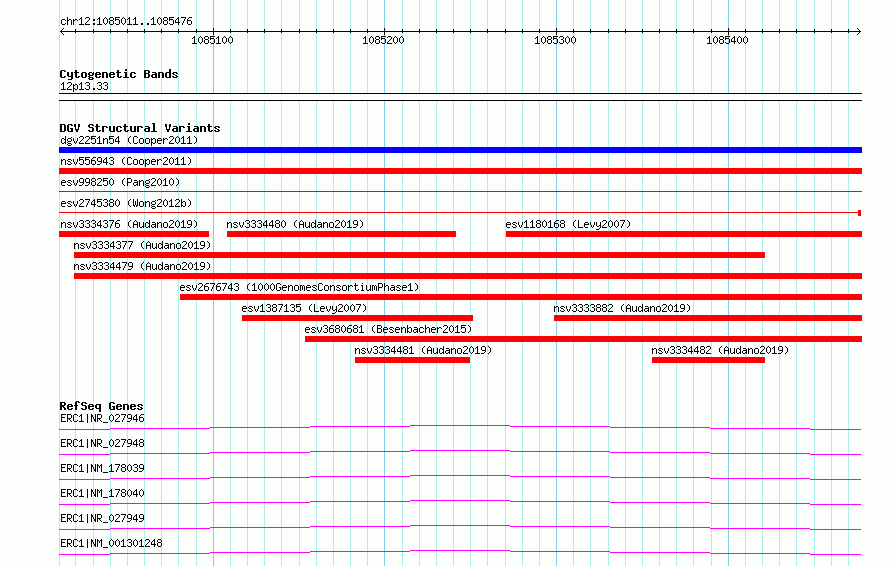
Task: Click the red bar under nsv556943
Action: pos(460,171)
